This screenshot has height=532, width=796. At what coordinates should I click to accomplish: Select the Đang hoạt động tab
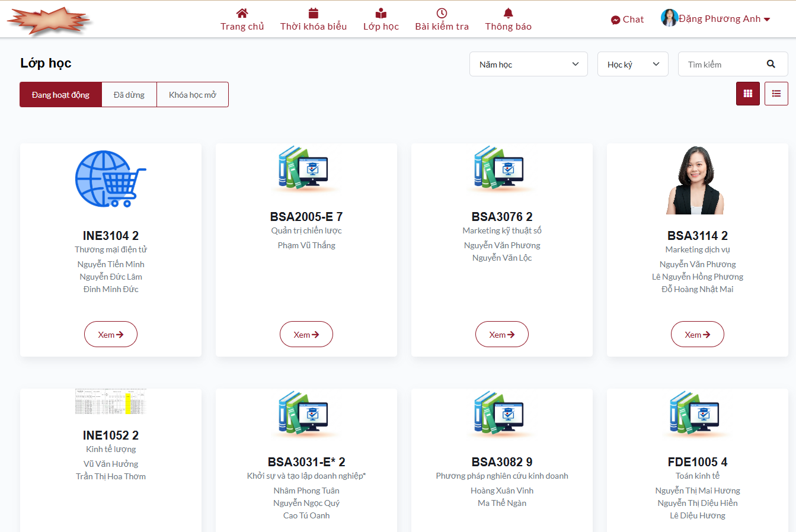click(60, 95)
